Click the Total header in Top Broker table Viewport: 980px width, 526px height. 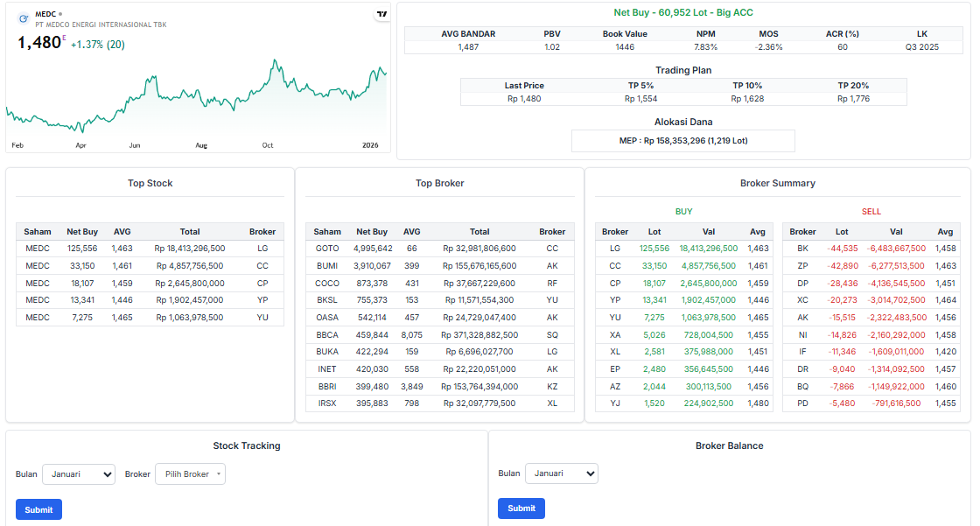pos(479,232)
